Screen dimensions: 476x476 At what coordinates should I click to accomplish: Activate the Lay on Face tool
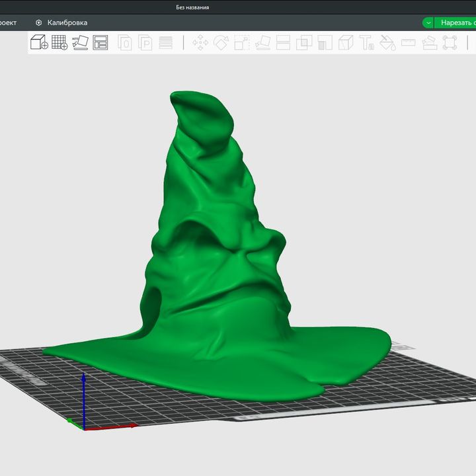coord(262,43)
